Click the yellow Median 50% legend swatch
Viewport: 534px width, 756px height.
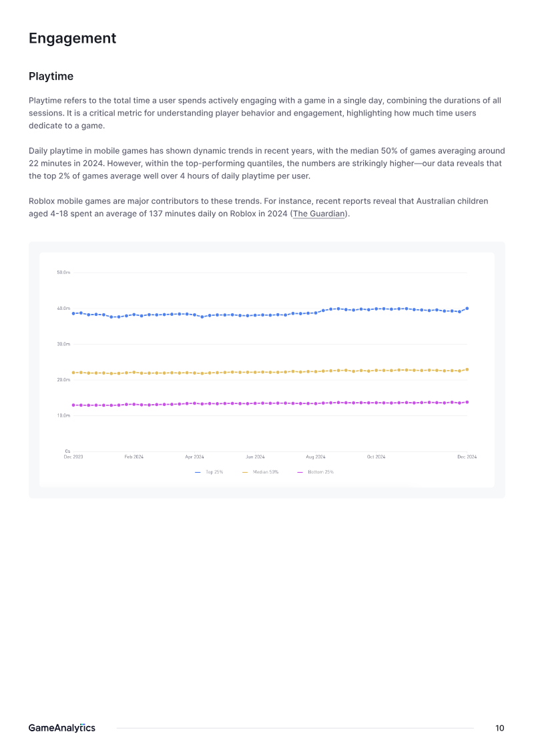point(245,473)
